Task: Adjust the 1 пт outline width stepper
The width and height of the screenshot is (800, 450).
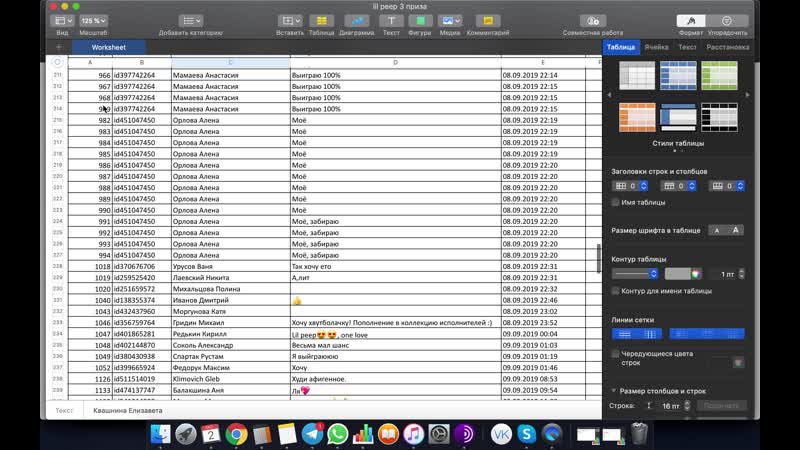Action: (x=741, y=274)
